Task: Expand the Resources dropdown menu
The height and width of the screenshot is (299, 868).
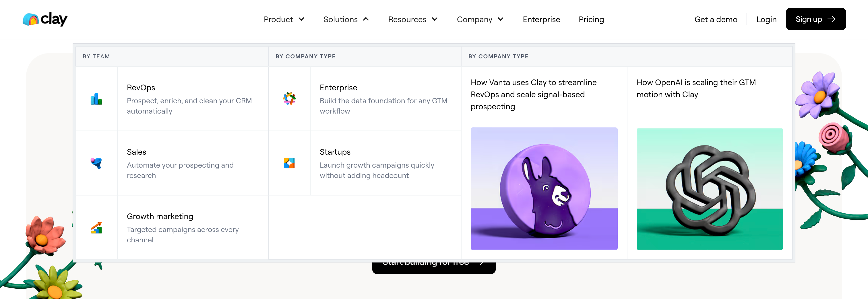Action: pyautogui.click(x=413, y=19)
